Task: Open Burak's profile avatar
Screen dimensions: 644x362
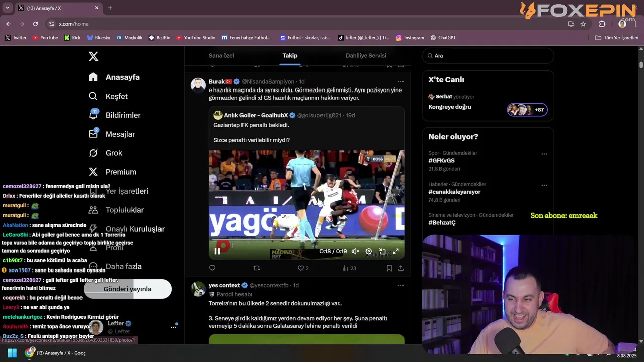Action: click(x=198, y=85)
